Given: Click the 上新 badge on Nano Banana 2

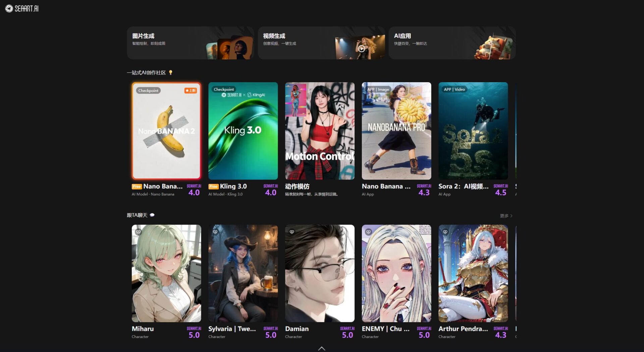Looking at the screenshot, I should [x=190, y=90].
